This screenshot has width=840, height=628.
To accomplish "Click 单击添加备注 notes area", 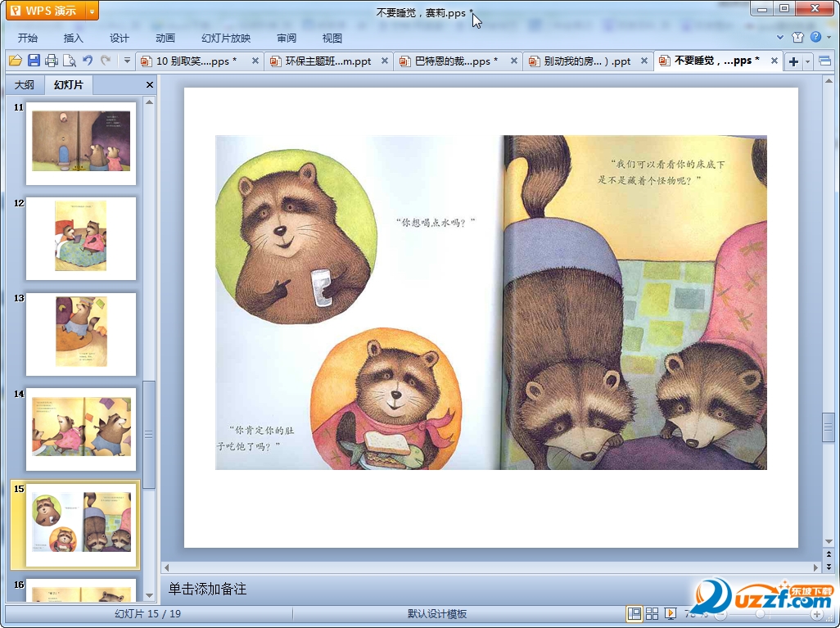I will [x=208, y=590].
